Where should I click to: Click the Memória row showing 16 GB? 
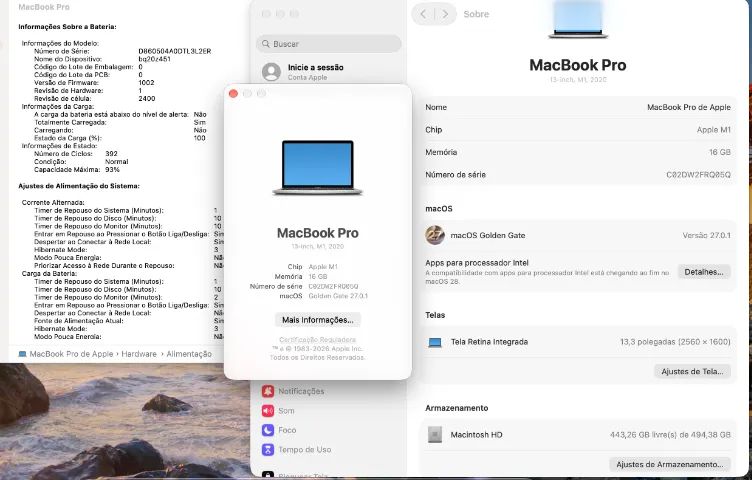point(578,152)
